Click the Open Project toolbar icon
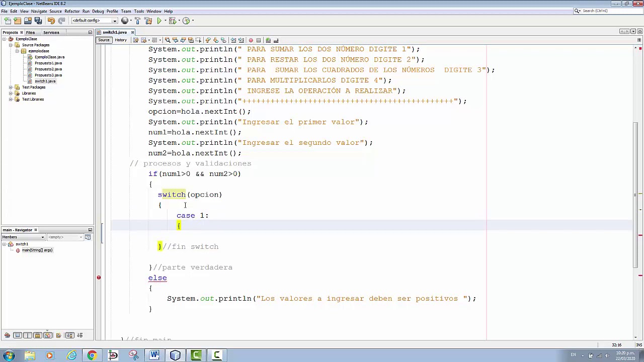This screenshot has height=362, width=644. pyautogui.click(x=28, y=21)
